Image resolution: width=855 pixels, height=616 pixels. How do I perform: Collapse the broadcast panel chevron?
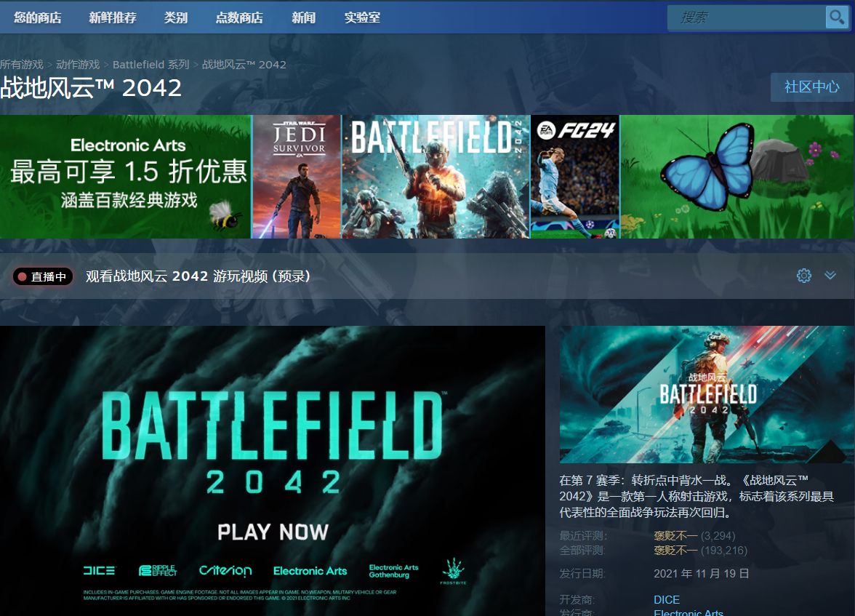pos(830,276)
